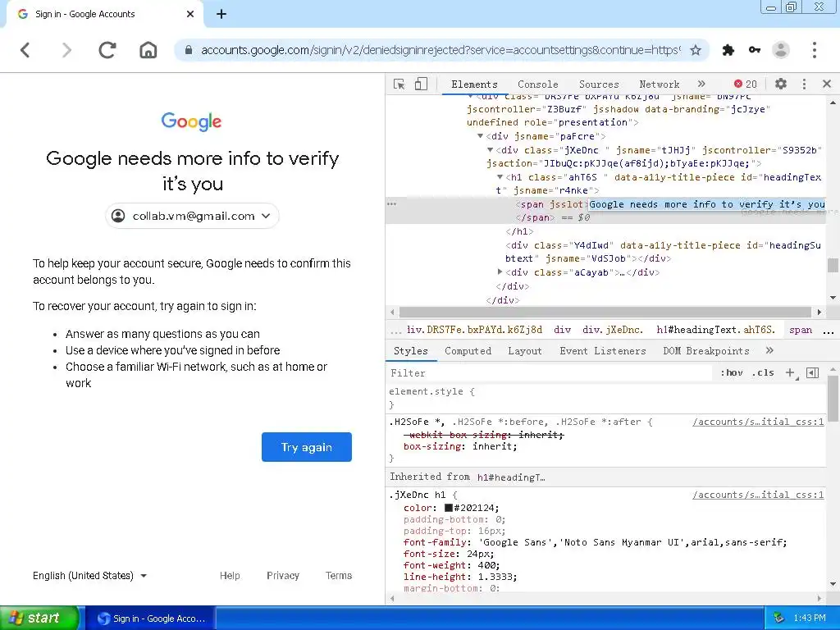Open the Chrome three-dot menu
The image size is (840, 630).
point(815,50)
